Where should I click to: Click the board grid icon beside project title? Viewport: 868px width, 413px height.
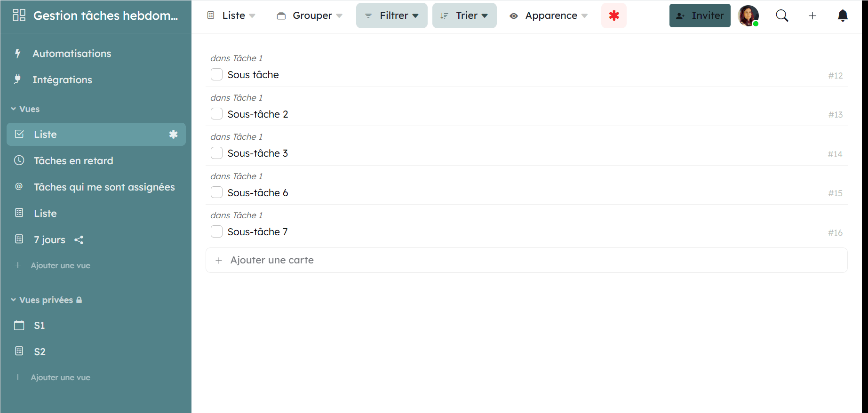point(19,16)
